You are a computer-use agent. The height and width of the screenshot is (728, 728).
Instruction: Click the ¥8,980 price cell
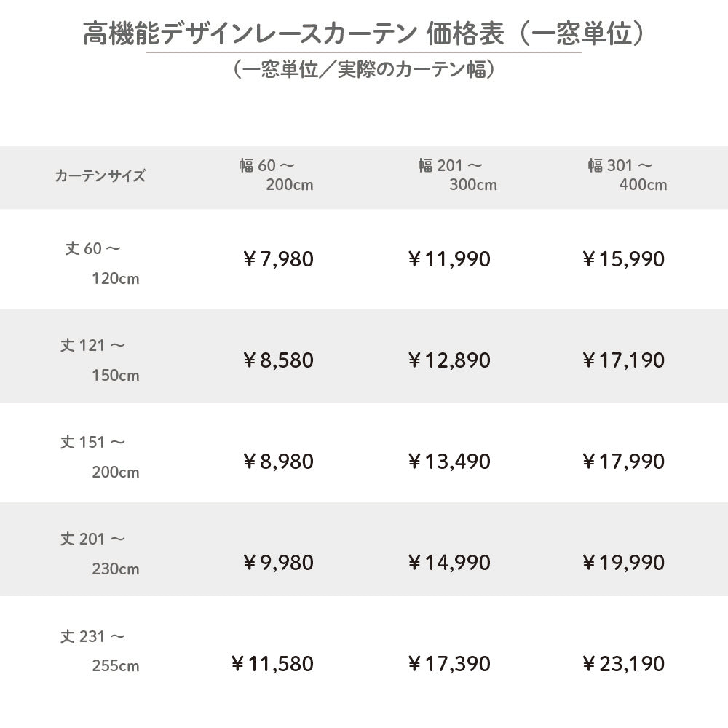(278, 462)
